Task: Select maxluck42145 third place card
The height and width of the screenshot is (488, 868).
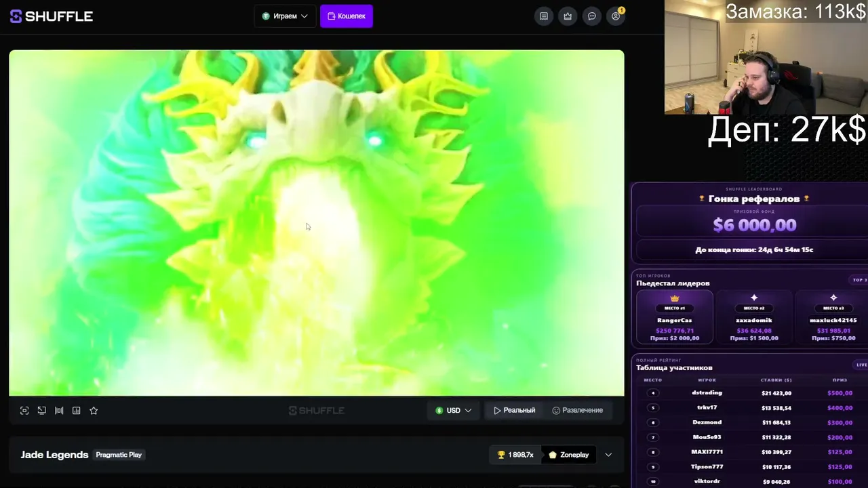Action: pos(833,317)
